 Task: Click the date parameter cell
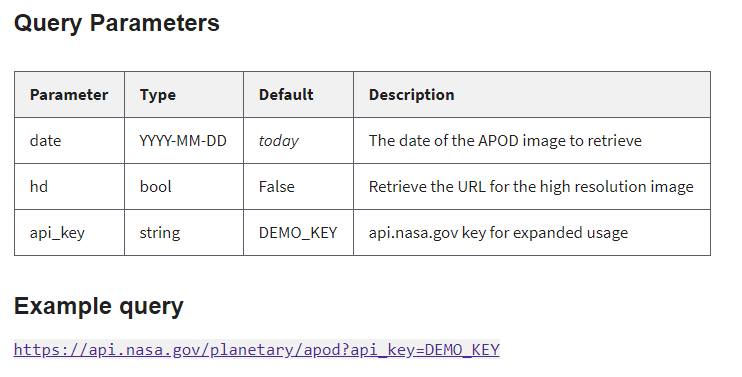[70, 141]
